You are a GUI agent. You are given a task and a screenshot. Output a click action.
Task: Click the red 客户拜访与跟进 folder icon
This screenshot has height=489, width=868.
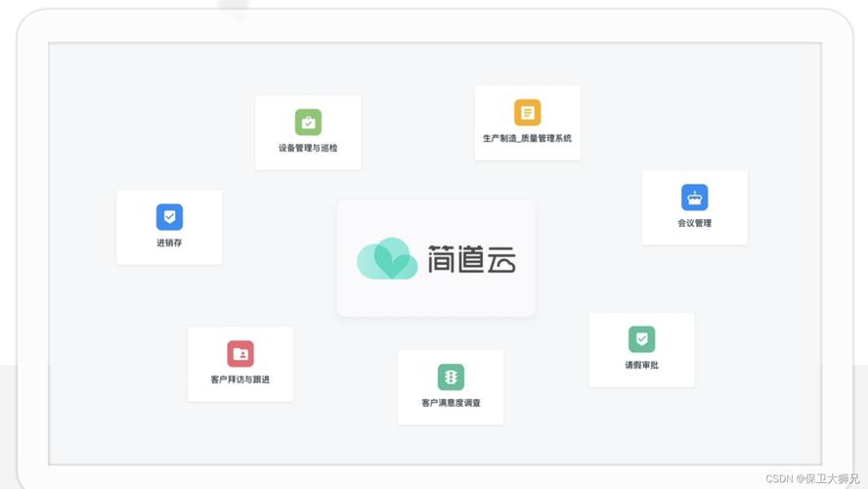tap(240, 354)
